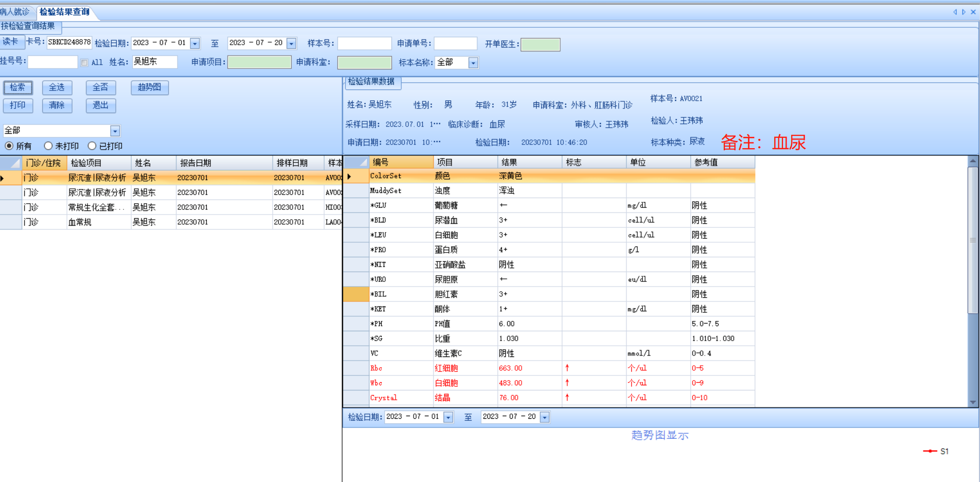Click the tab scroll left arrow icon
Image resolution: width=980 pixels, height=482 pixels.
pyautogui.click(x=955, y=12)
